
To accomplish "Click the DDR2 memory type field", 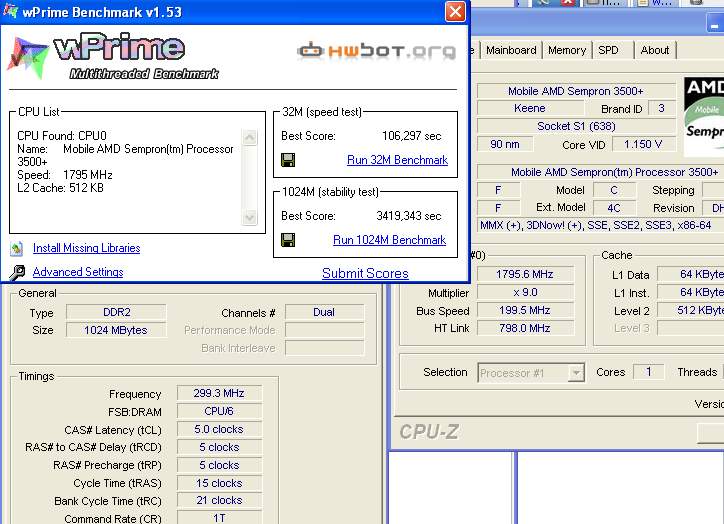I will [x=116, y=313].
